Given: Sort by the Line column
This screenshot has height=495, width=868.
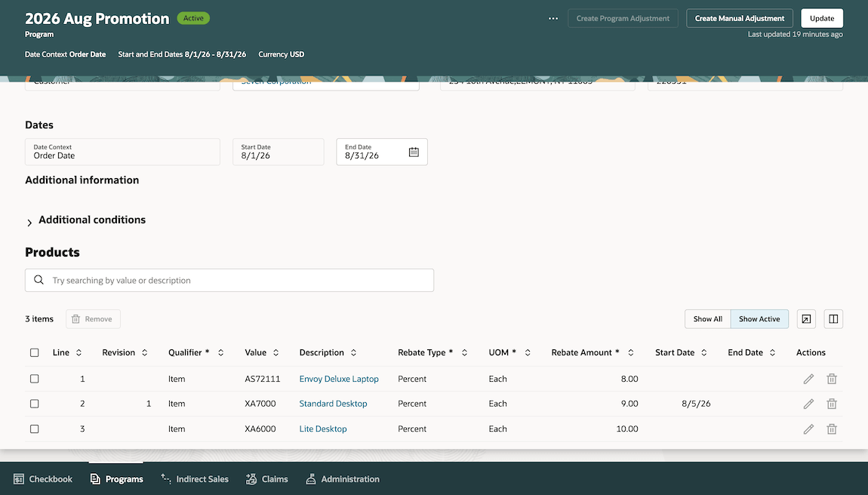Looking at the screenshot, I should click(x=78, y=352).
